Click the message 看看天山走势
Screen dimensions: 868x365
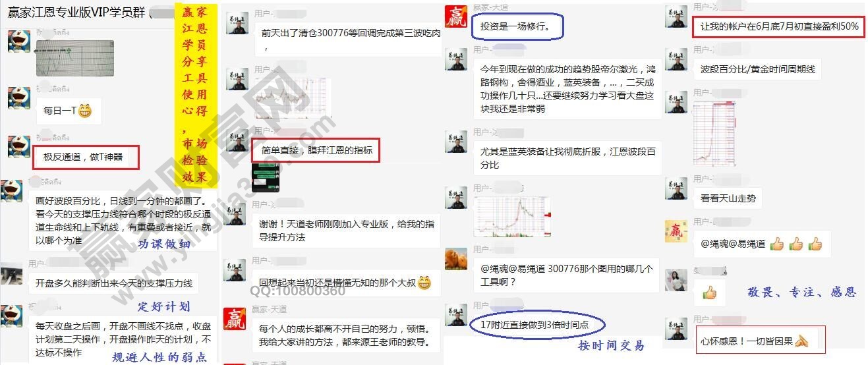(x=728, y=197)
